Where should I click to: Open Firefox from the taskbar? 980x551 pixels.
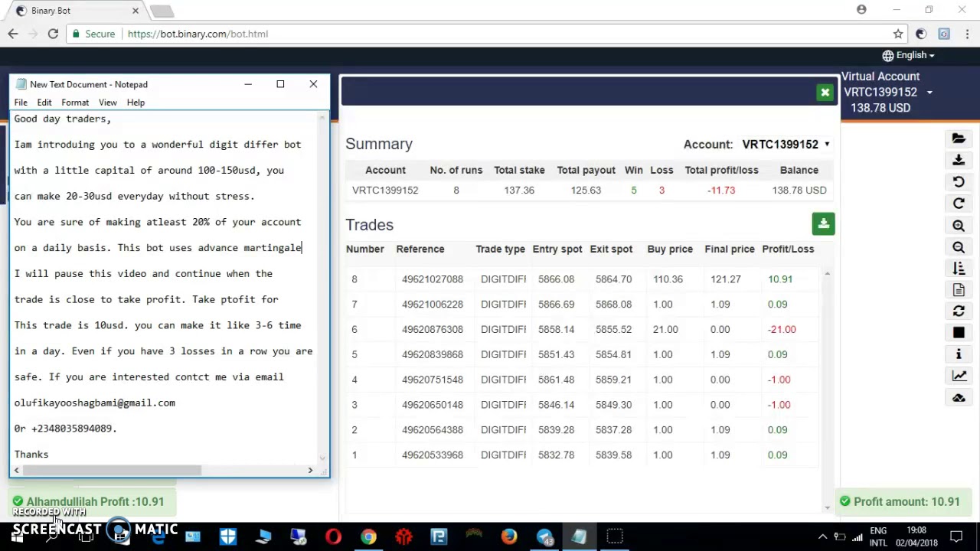pos(508,536)
